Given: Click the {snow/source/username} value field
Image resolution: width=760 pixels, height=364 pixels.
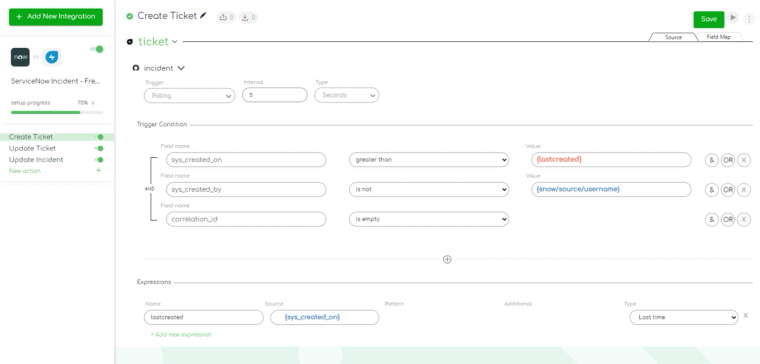Looking at the screenshot, I should (x=611, y=190).
